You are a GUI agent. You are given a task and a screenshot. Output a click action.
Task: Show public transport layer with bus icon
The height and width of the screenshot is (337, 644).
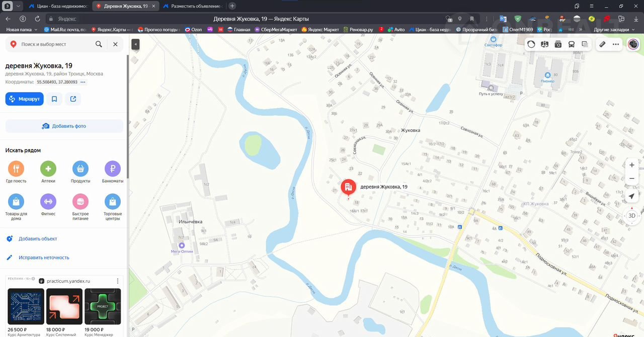pos(572,44)
